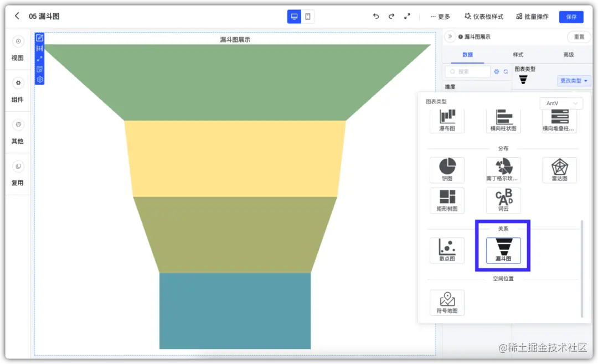Click the 维度 section label
This screenshot has height=364, width=598.
click(x=450, y=87)
